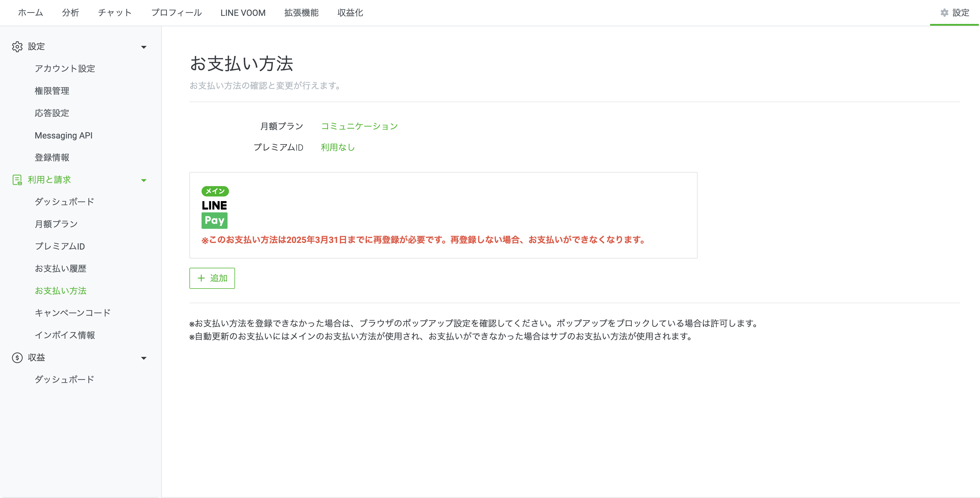Select キャンペーンコード in the sidebar

click(x=72, y=313)
